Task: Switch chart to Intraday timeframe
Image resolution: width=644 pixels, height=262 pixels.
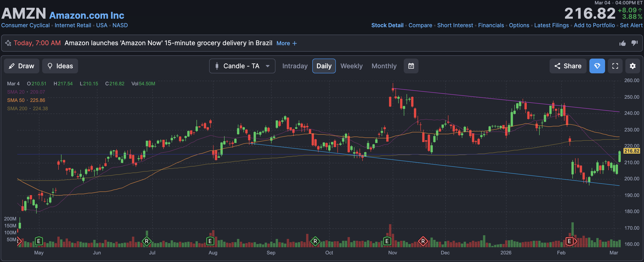Action: coord(295,66)
